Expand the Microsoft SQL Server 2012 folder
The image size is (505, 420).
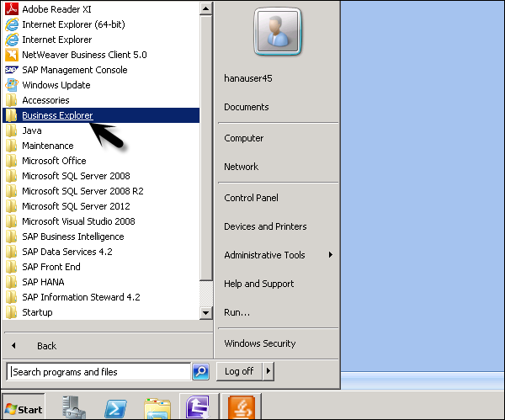[76, 206]
